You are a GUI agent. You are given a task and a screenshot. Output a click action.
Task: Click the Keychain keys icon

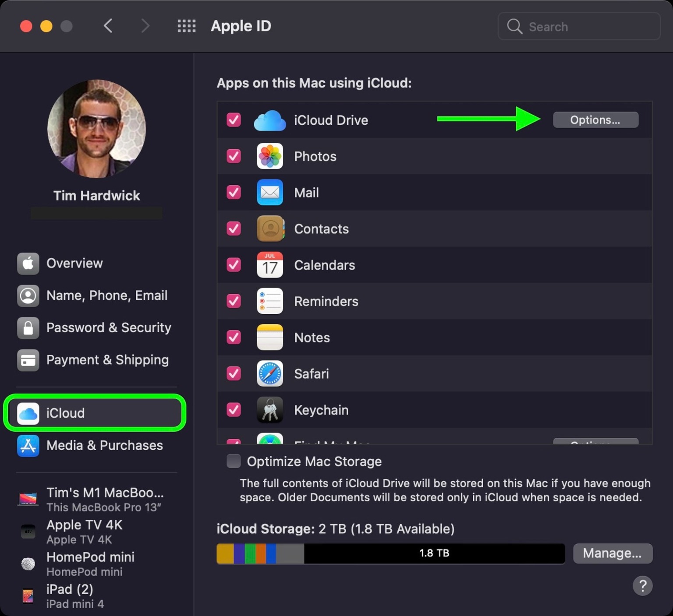point(270,410)
